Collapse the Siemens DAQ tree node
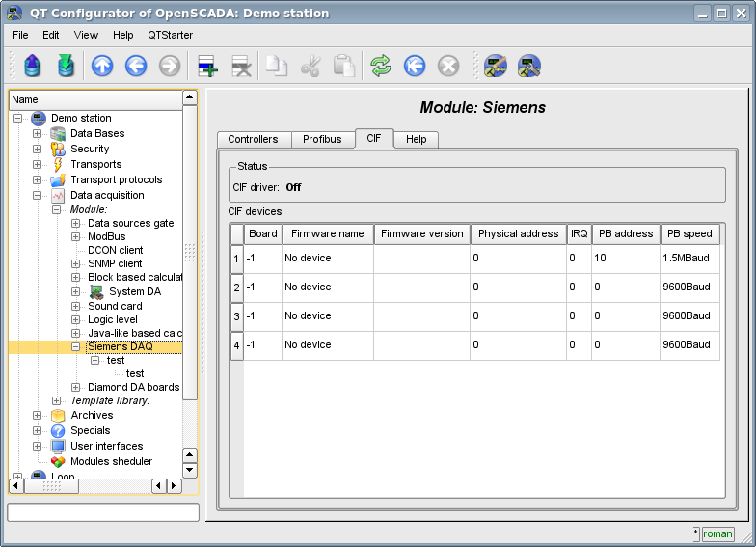 (76, 346)
